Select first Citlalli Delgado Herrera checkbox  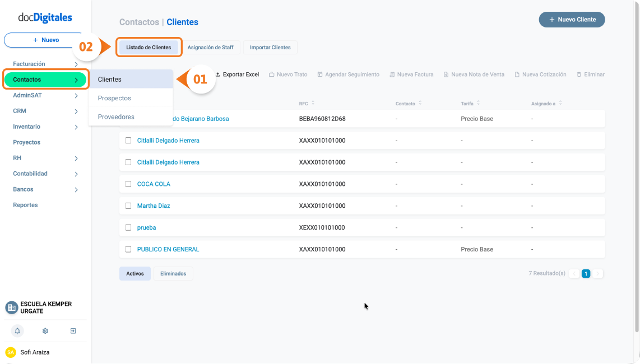[128, 141]
